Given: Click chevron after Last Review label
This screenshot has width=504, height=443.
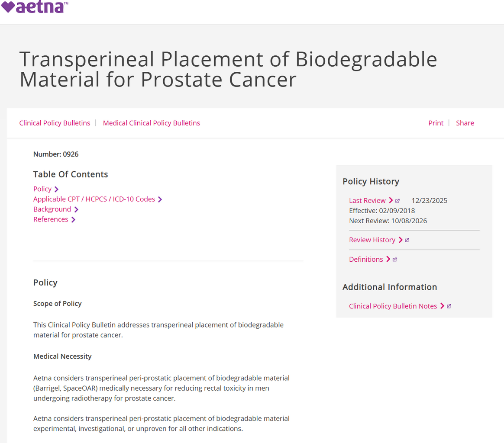Looking at the screenshot, I should point(391,200).
